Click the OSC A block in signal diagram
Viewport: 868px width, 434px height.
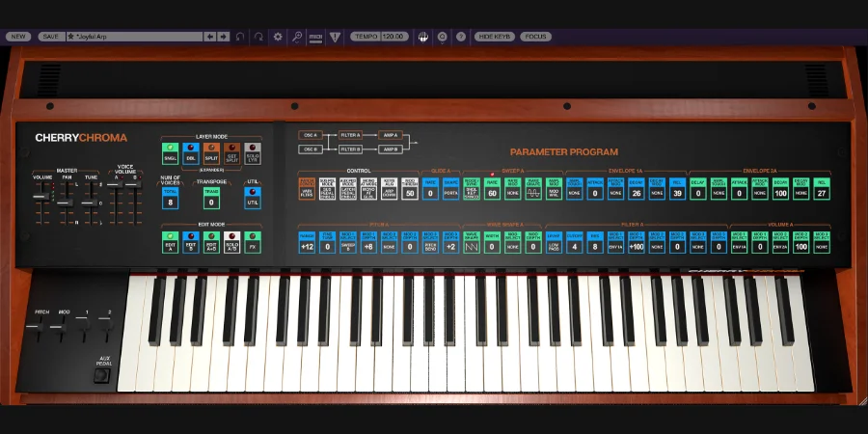point(311,135)
